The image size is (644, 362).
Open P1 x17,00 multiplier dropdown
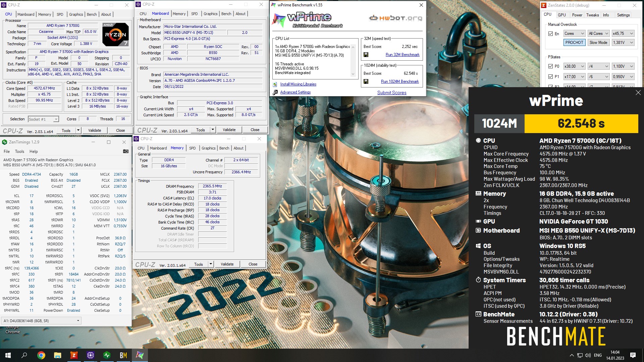tap(574, 77)
